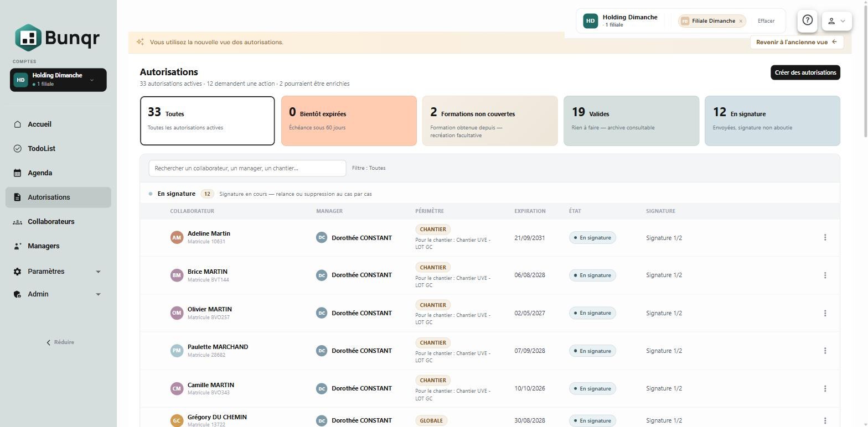The width and height of the screenshot is (868, 427).
Task: Click the collaborator search field
Action: pos(247,168)
